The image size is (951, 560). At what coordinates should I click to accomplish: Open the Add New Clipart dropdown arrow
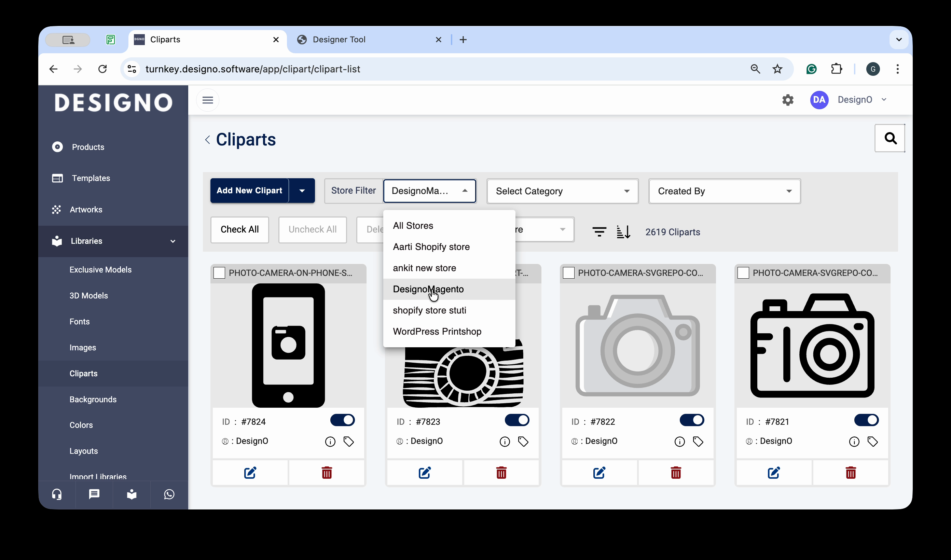[x=302, y=191]
